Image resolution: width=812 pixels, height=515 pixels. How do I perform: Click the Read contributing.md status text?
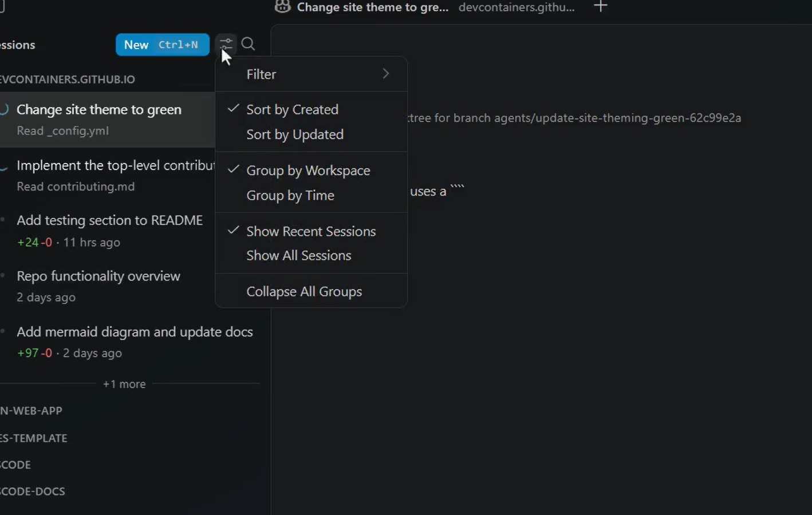[76, 187]
